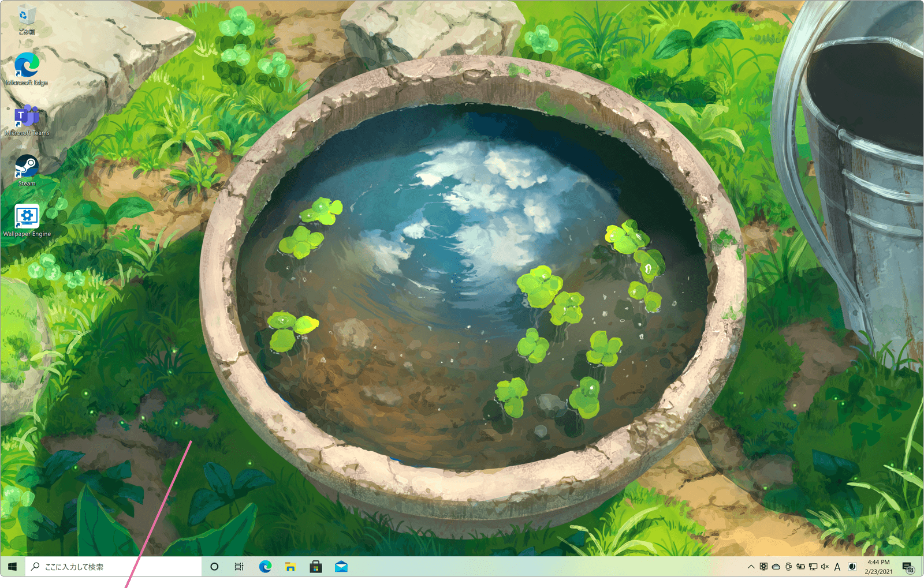Open the Mail app from the taskbar
Viewport: 924px width, 588px height.
[341, 567]
